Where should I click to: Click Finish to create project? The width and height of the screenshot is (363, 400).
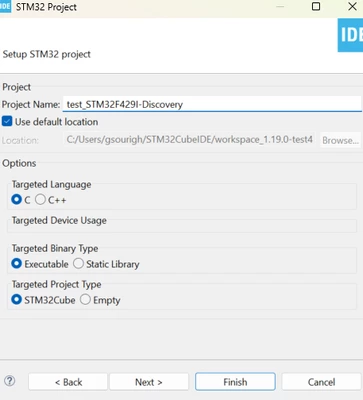tap(235, 382)
